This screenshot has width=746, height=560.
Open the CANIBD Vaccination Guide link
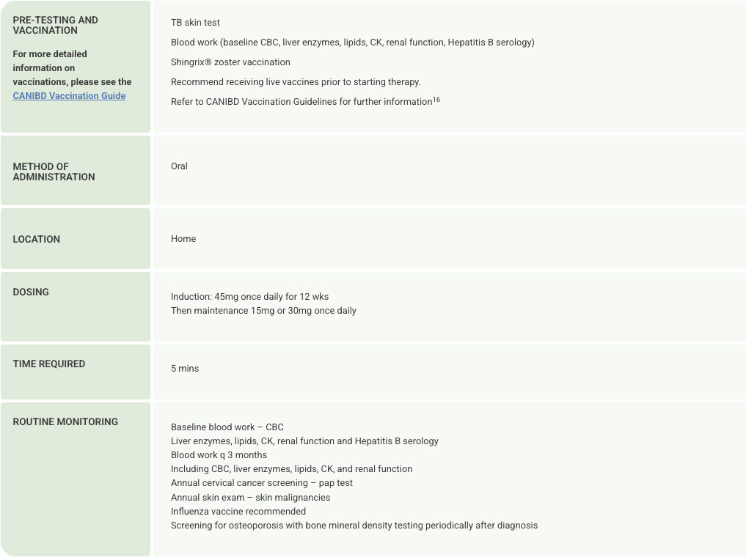click(x=69, y=96)
